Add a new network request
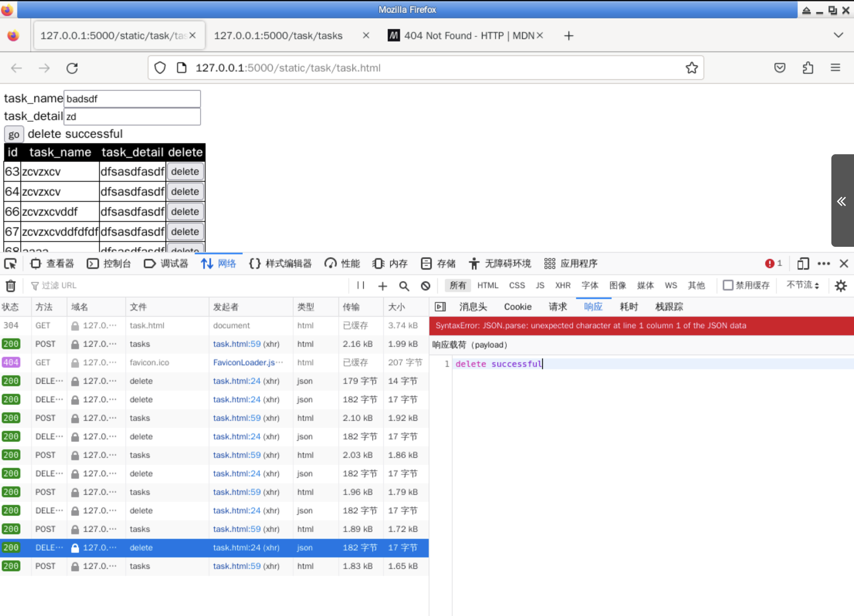Viewport: 854px width, 616px height. pos(382,285)
